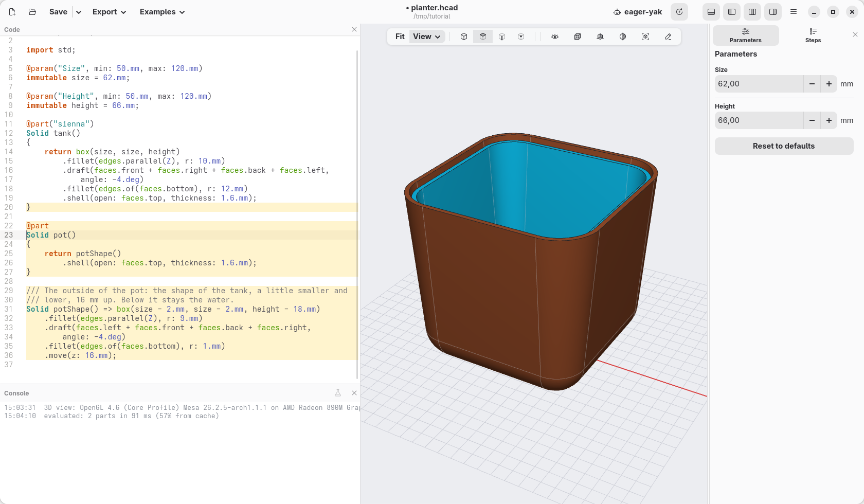
Task: Toggle the center column layout button
Action: 752,12
